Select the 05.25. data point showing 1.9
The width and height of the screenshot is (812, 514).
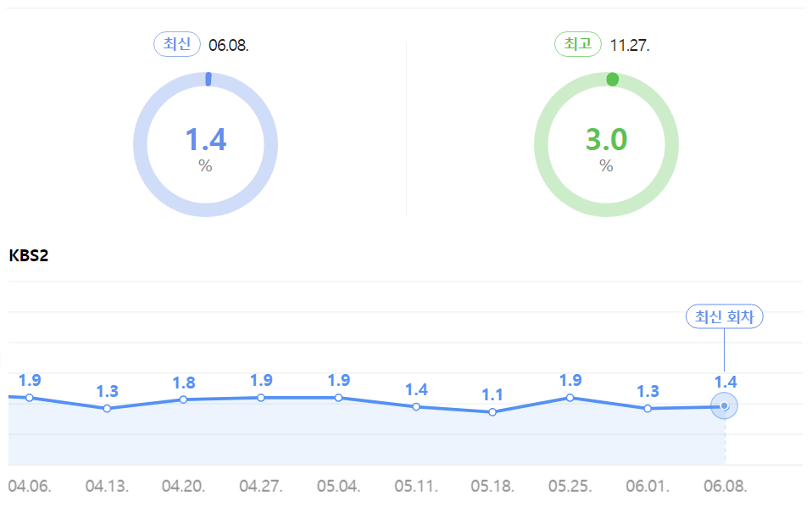pos(570,396)
